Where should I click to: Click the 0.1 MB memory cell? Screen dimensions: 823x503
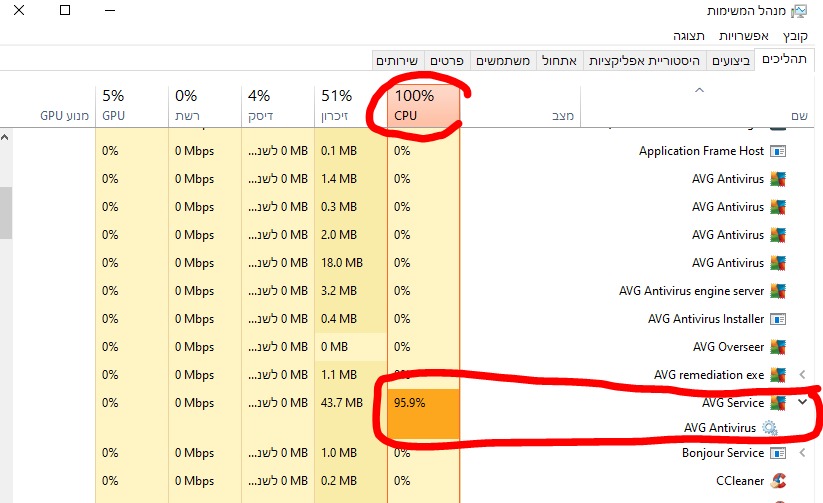tap(351, 151)
